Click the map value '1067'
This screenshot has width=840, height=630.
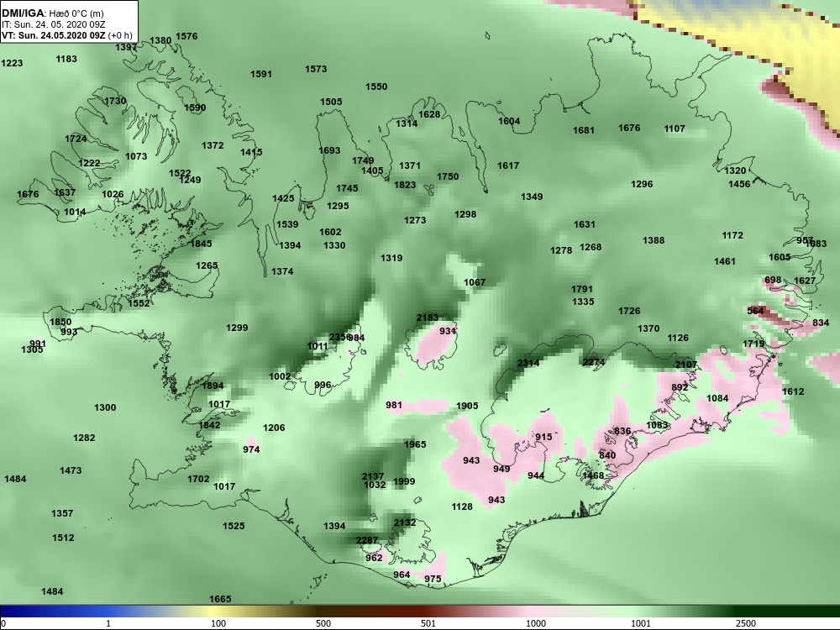pyautogui.click(x=475, y=283)
